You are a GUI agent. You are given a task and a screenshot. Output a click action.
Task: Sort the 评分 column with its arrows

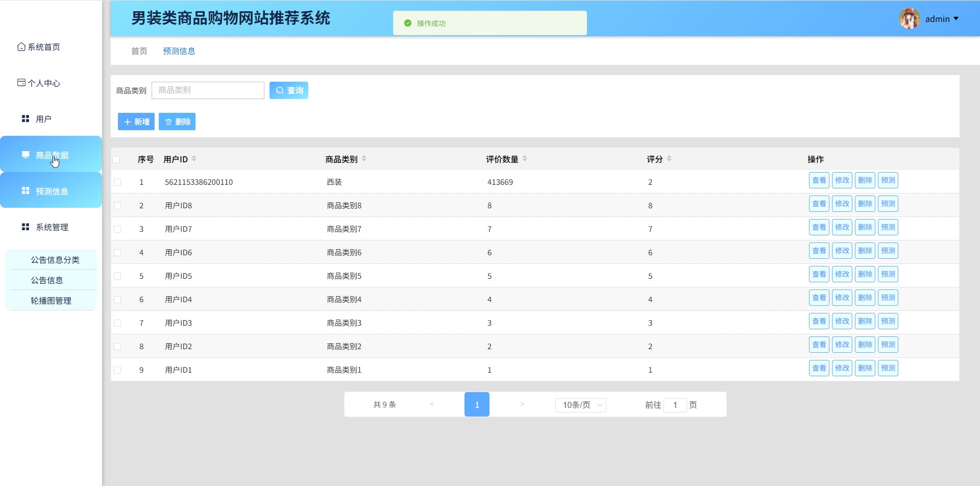669,159
